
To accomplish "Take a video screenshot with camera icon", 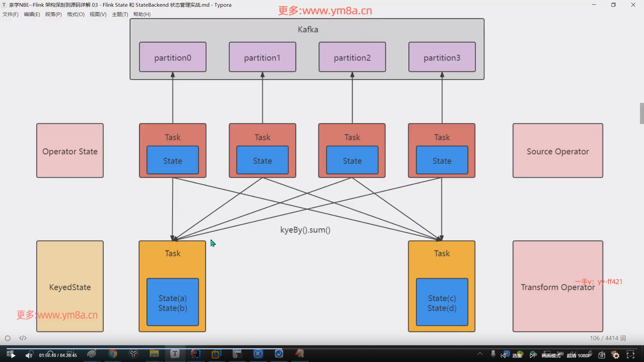I will coord(602,355).
